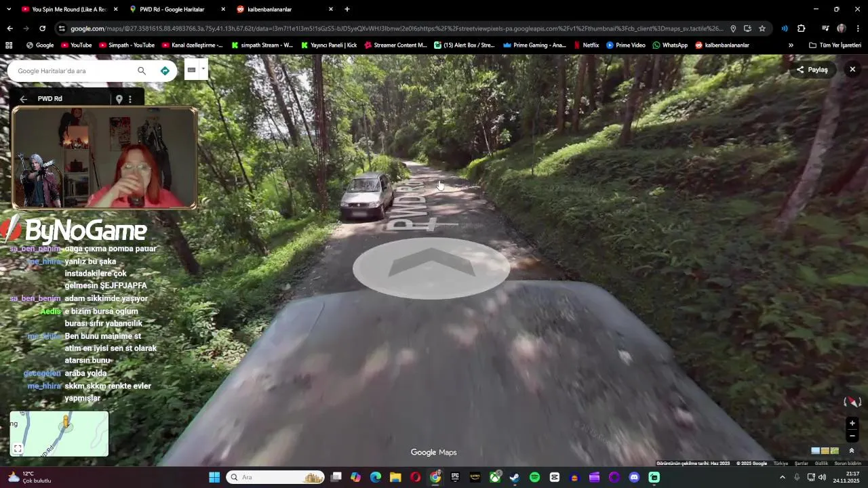The image size is (868, 488).
Task: Click the Şartlar link in footer
Action: click(802, 464)
